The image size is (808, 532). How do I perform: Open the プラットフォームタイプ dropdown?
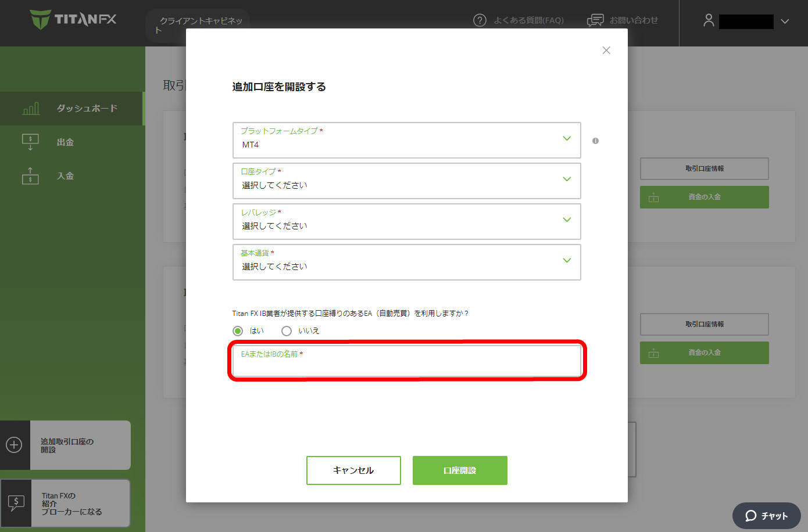pos(407,140)
